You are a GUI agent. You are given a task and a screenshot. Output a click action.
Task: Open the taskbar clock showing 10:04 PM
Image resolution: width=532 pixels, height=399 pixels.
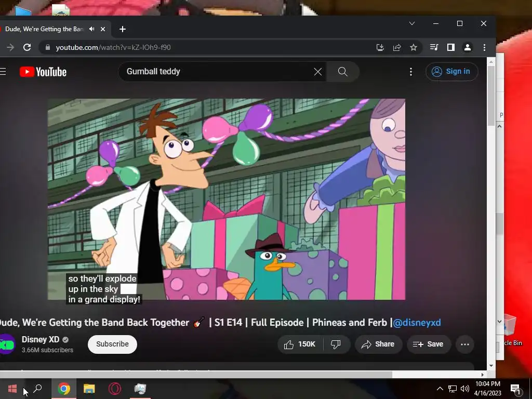pyautogui.click(x=487, y=389)
